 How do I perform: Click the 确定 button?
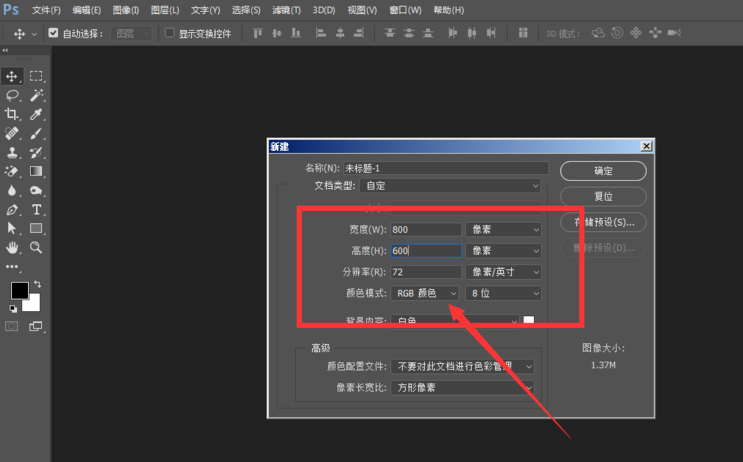click(603, 171)
